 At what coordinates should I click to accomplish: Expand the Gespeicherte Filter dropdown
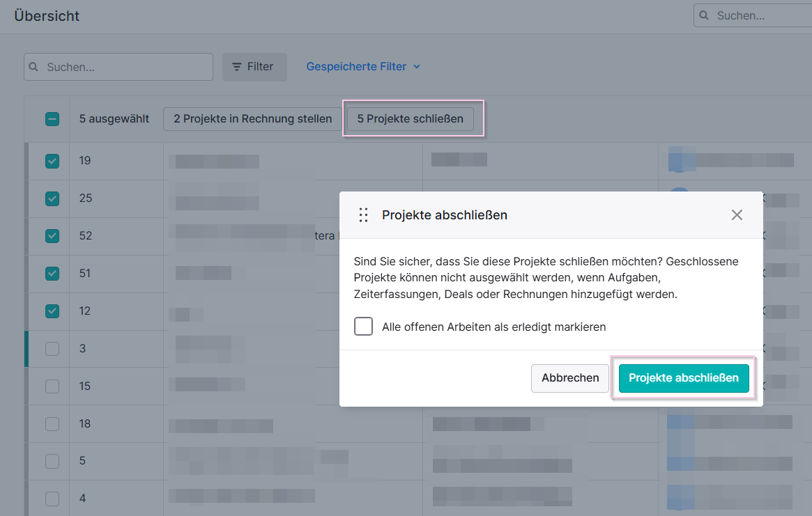pyautogui.click(x=363, y=67)
